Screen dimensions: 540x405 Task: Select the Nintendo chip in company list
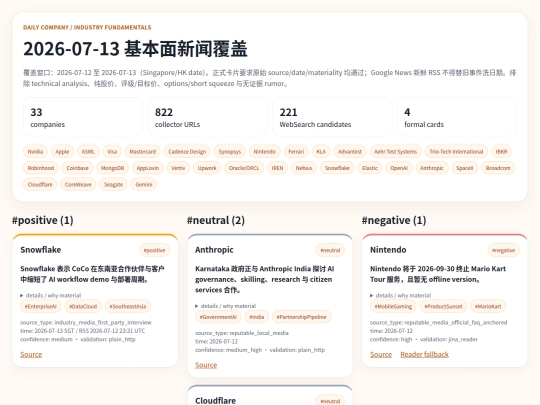point(264,152)
